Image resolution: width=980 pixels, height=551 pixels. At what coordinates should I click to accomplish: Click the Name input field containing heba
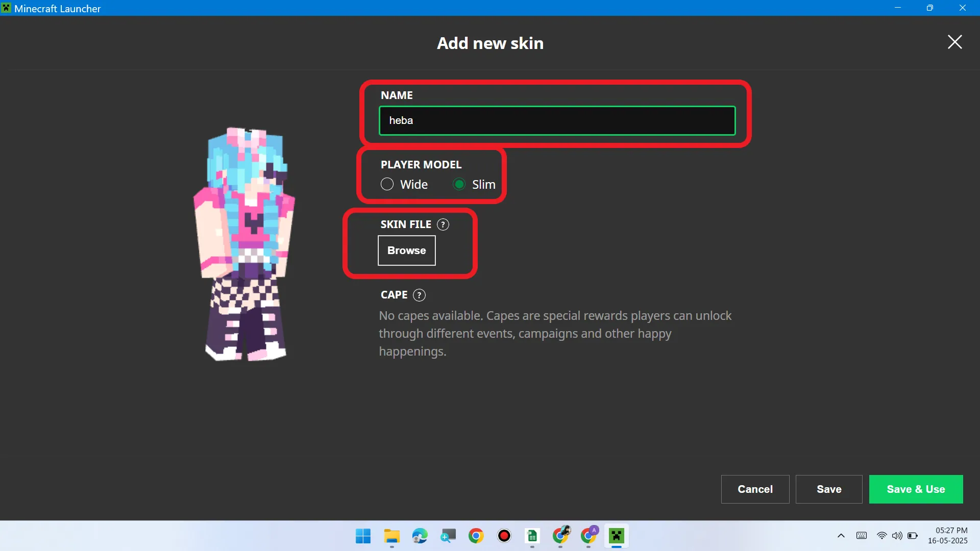click(x=557, y=120)
